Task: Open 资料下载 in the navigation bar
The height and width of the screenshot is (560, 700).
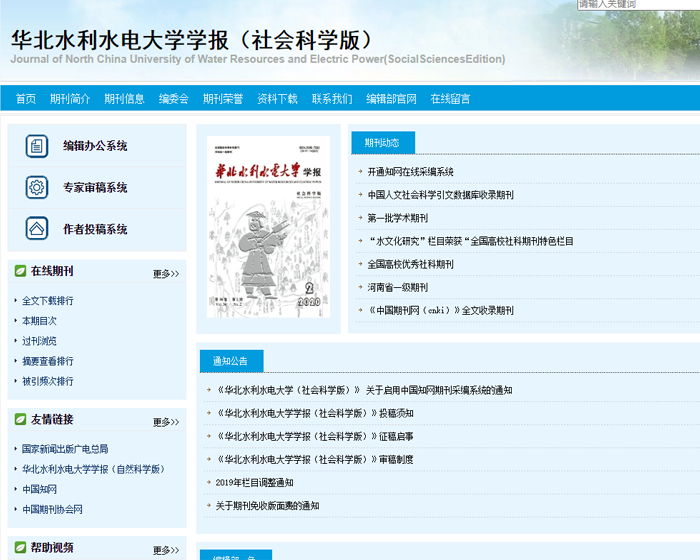Action: 278,99
